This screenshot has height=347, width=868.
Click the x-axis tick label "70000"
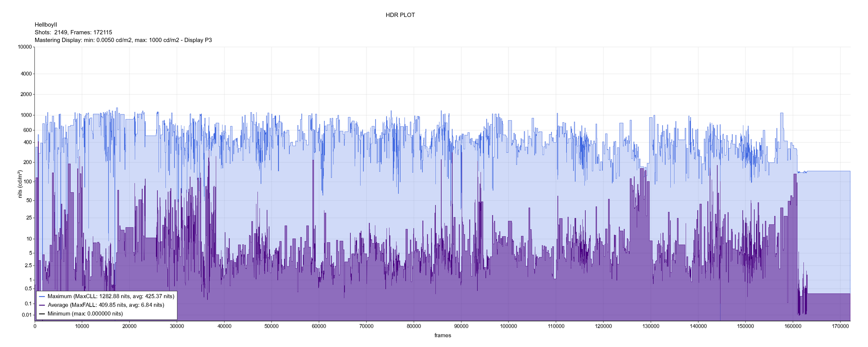tap(366, 327)
